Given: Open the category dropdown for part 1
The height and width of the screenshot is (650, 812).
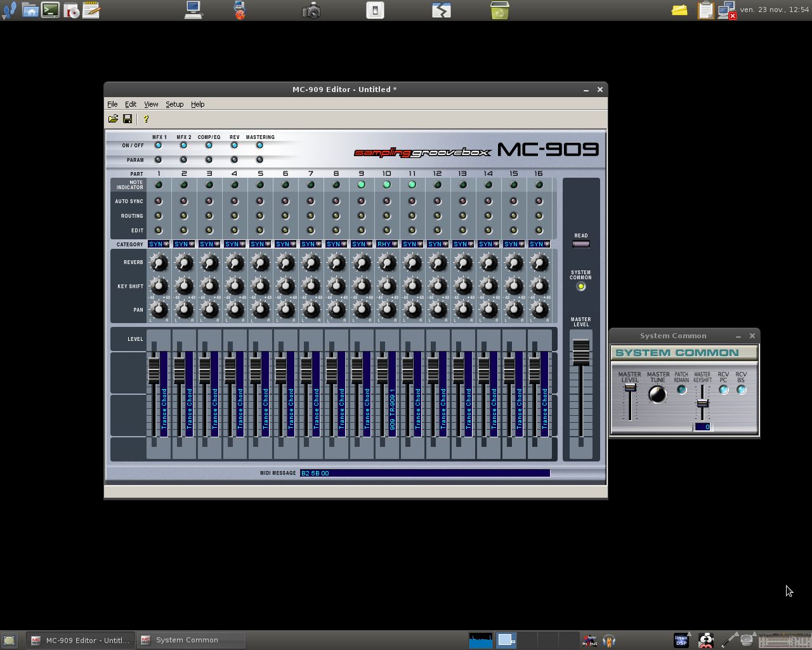Looking at the screenshot, I should pos(166,244).
